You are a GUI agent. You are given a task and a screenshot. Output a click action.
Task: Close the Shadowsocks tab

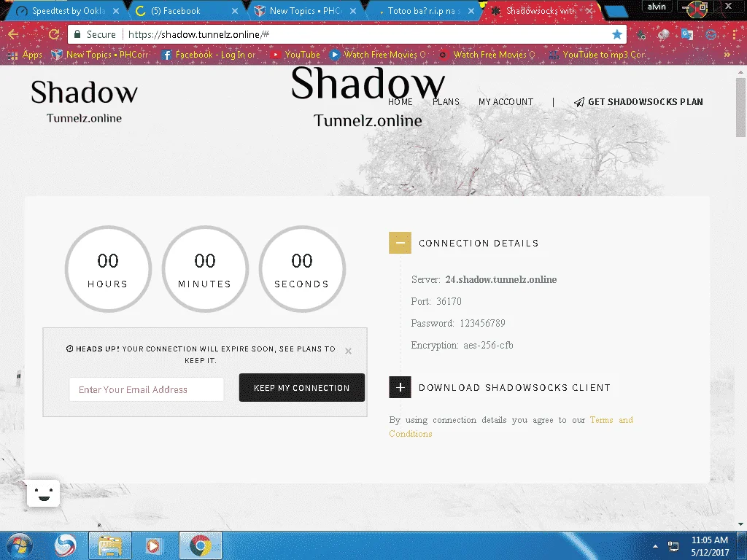pos(589,10)
